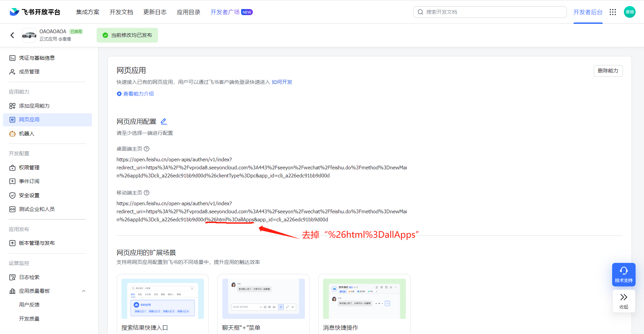Image resolution: width=644 pixels, height=334 pixels.
Task: Open 技术支持 headset support button
Action: [624, 275]
